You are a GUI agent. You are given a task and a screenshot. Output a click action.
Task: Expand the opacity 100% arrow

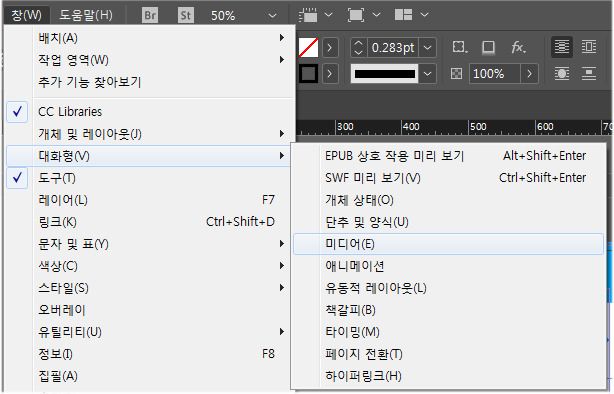coord(529,74)
